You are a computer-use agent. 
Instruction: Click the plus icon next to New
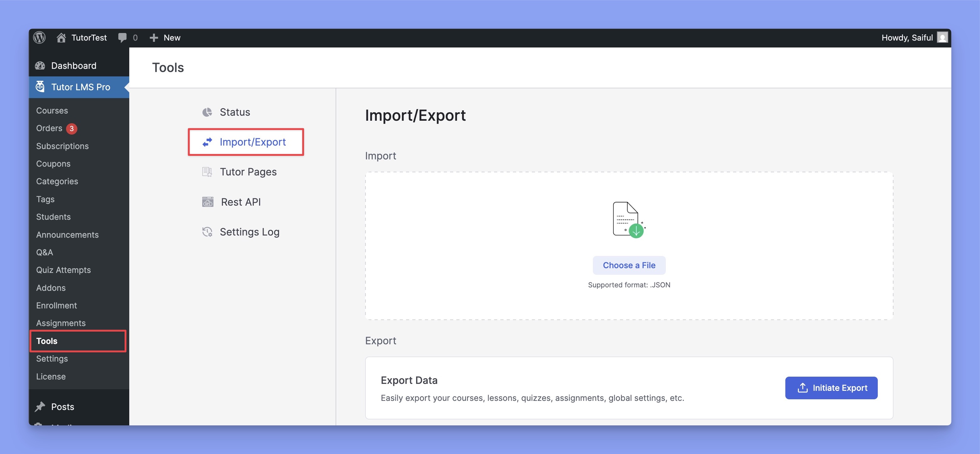pos(154,38)
